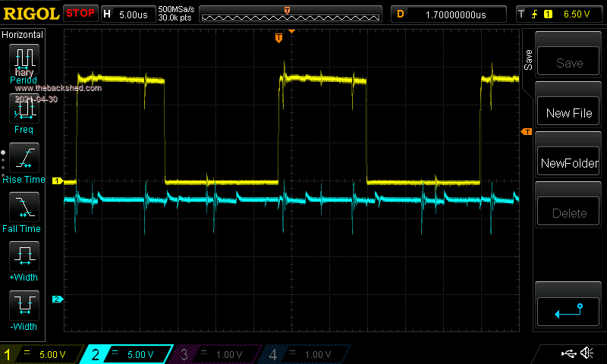The width and height of the screenshot is (607, 364).
Task: Toggle channel 1 at 5.00 V
Action: pos(39,354)
